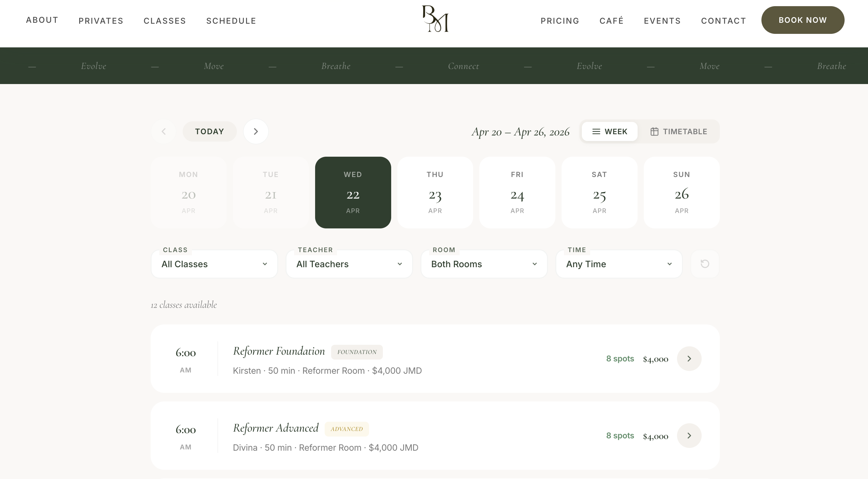Select Thursday 23 April date card
This screenshot has height=479, width=868.
(x=435, y=192)
